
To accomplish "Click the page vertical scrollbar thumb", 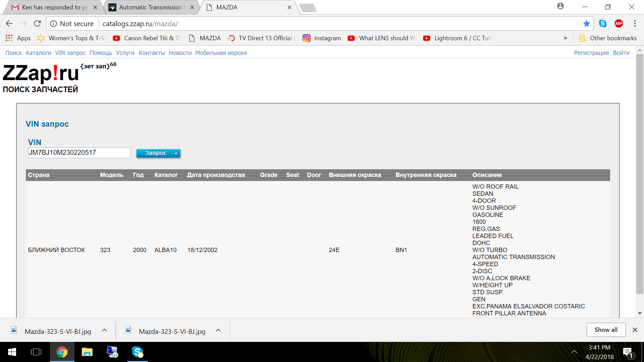I will click(640, 174).
